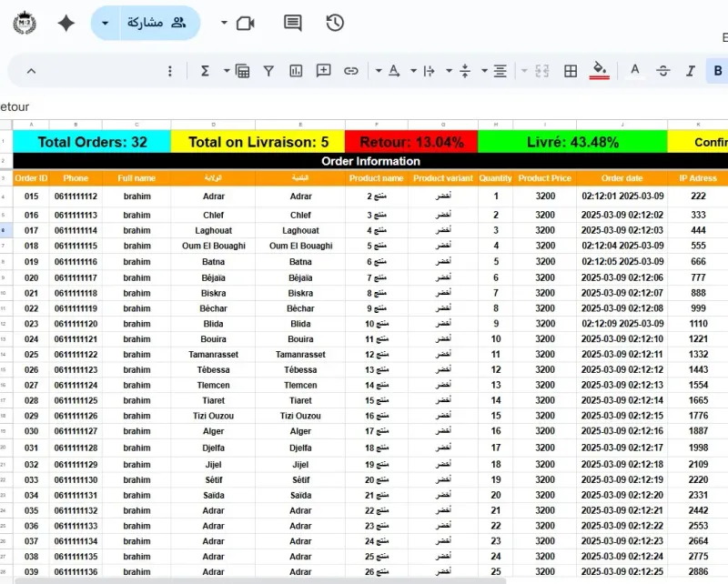Toggle strikethrough formatting
Screen dimensions: 728x584
(x=663, y=71)
